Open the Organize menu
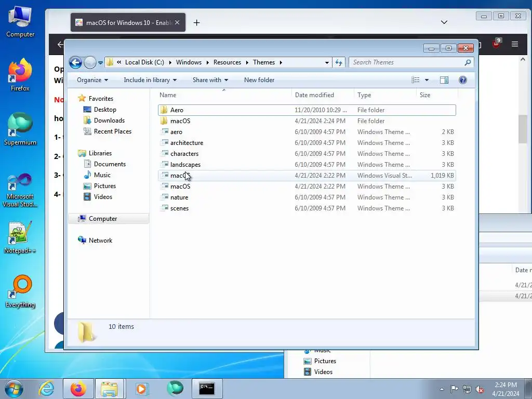The height and width of the screenshot is (399, 532). (92, 80)
